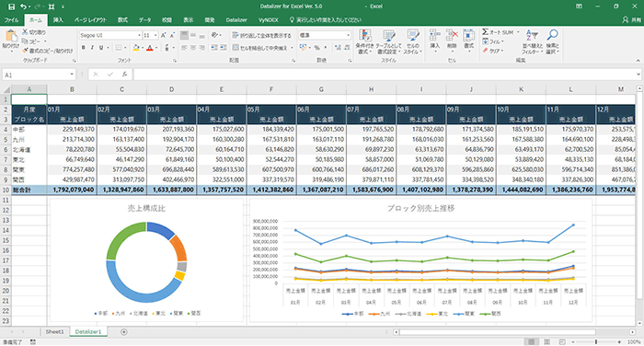This screenshot has height=346, width=644.
Task: Switch to the Sheet1 sheet tab
Action: [54, 331]
